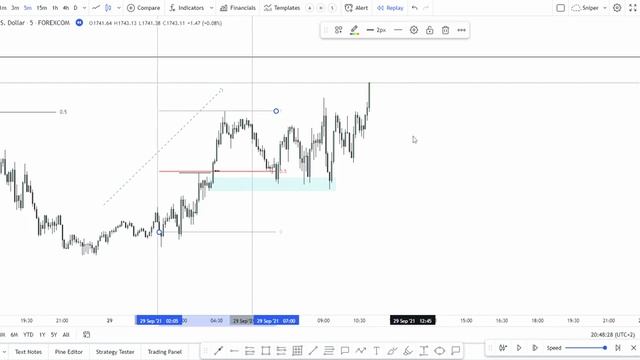This screenshot has height=360, width=640.
Task: Select the 1Y date range
Action: click(x=42, y=334)
